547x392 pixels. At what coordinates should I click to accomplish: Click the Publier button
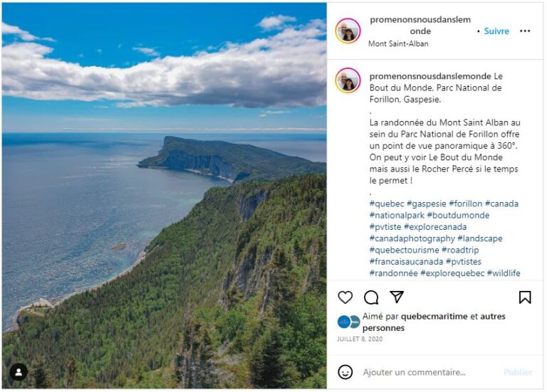click(518, 372)
